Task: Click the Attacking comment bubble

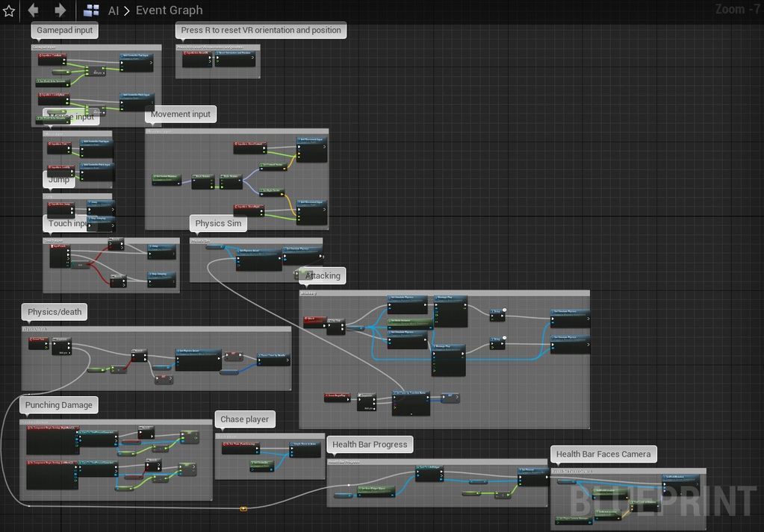Action: tap(323, 275)
